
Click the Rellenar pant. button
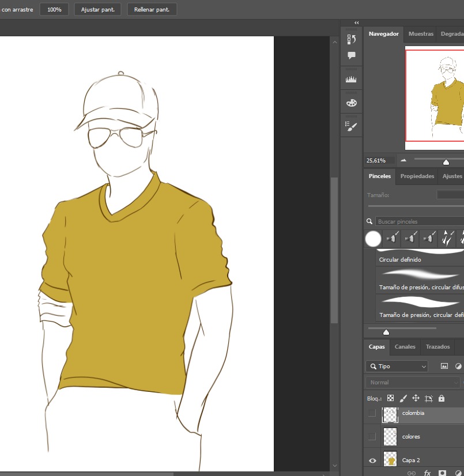point(152,9)
